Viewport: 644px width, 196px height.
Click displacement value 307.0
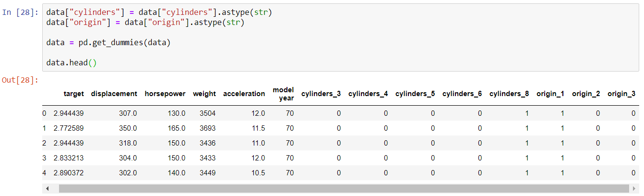(x=128, y=113)
